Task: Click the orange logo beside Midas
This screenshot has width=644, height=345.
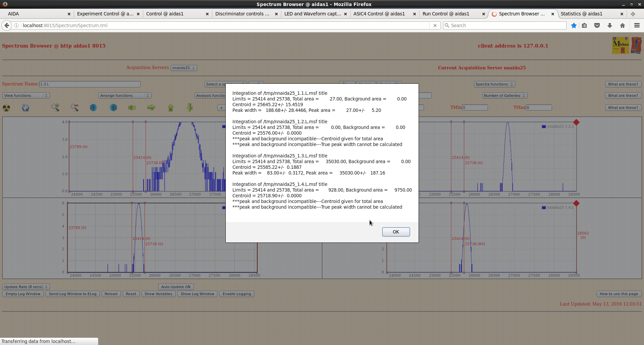Action: pyautogui.click(x=636, y=46)
